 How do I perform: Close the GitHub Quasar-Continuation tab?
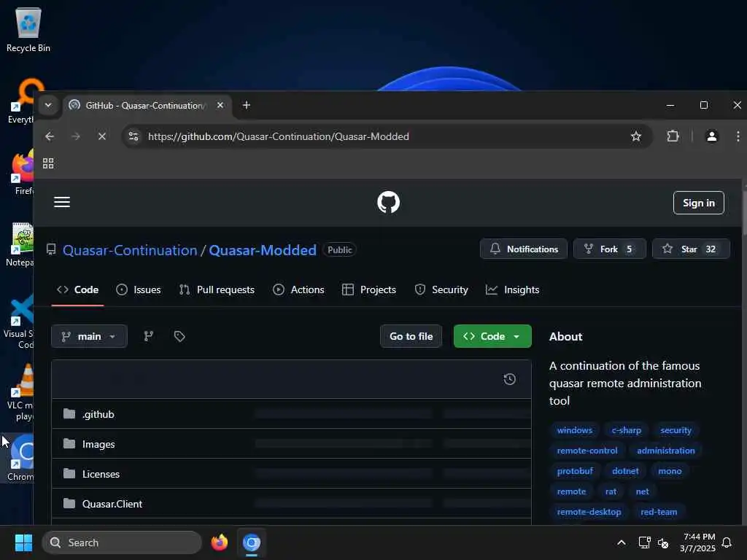(x=220, y=105)
